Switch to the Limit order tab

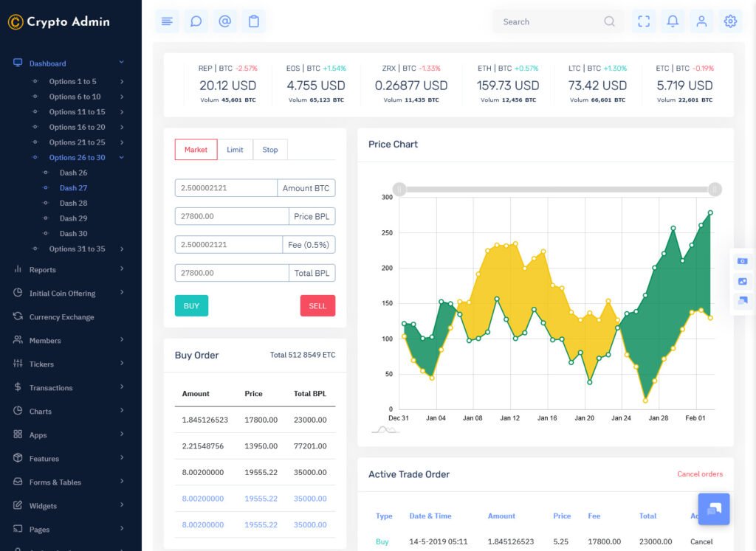[235, 149]
